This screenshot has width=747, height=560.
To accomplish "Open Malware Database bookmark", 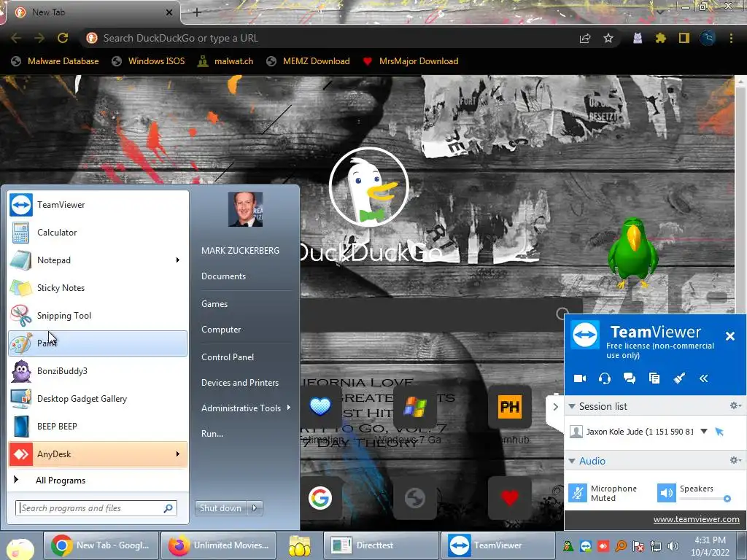I will [x=55, y=61].
